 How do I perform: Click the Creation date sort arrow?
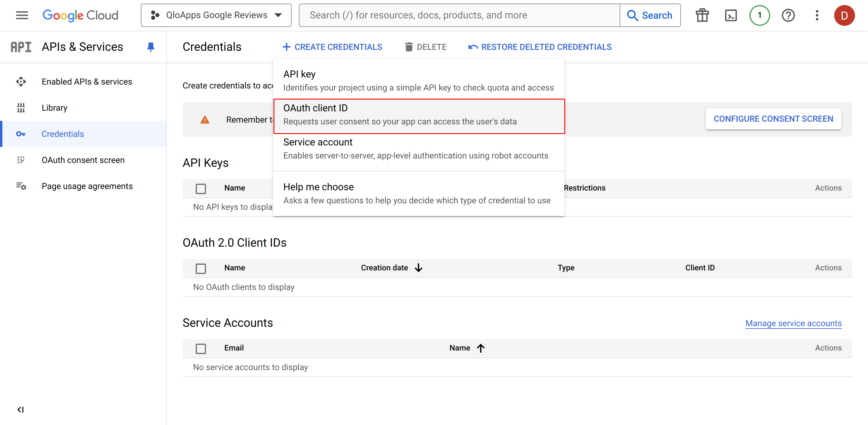[x=419, y=268]
